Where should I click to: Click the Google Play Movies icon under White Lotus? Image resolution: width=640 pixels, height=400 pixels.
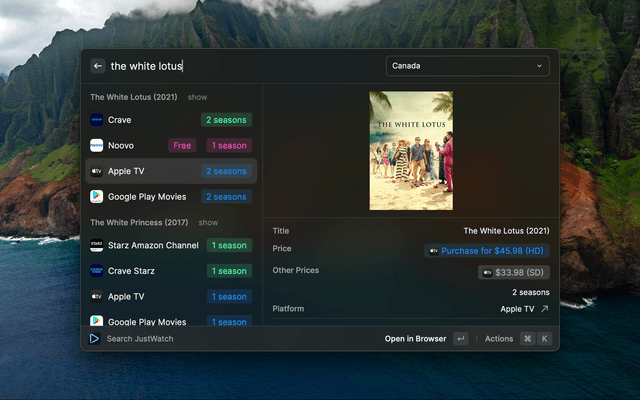tap(97, 197)
